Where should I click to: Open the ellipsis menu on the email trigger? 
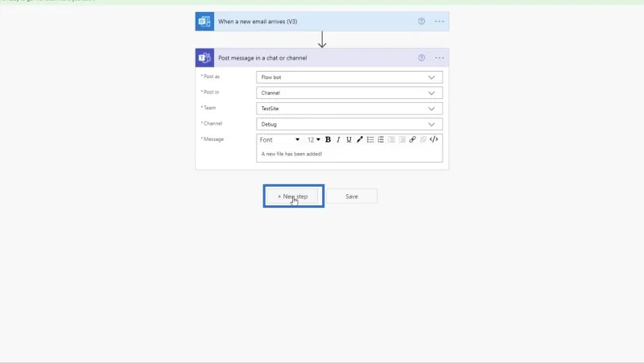point(439,22)
